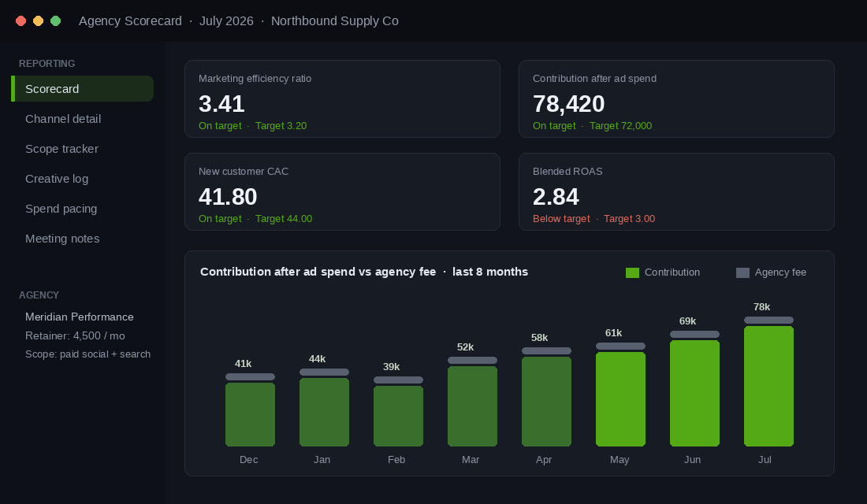Click the Jan contribution bar
This screenshot has height=504, width=867.
tap(324, 413)
